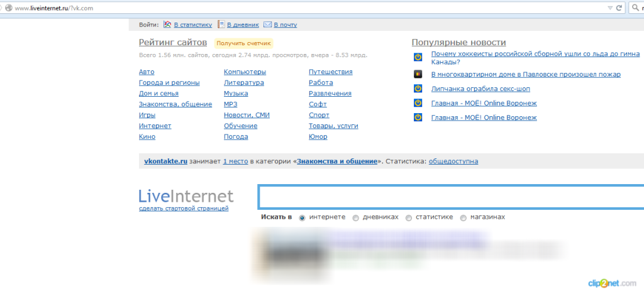Viewport: 644px width, 289px height.
Task: Click the dark icon beside Pavlovsk fire news
Action: tap(418, 74)
